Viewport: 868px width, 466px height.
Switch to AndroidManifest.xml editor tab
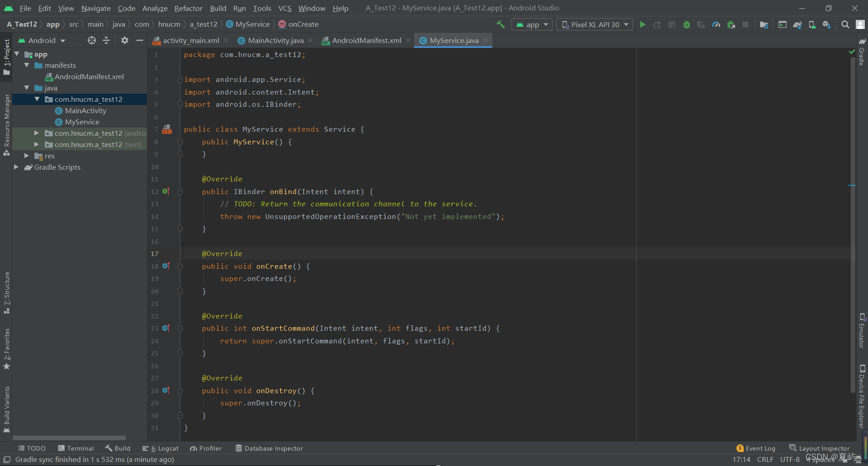tap(366, 40)
